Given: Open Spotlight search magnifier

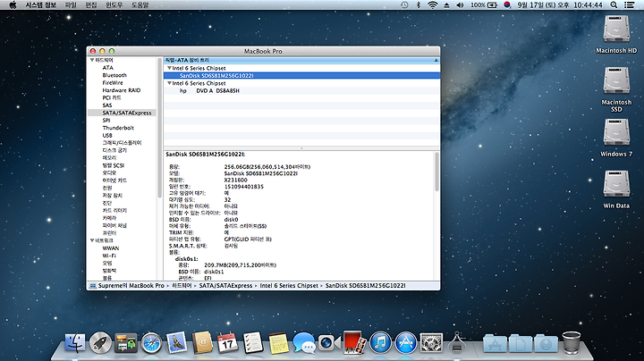Looking at the screenshot, I should [x=614, y=5].
